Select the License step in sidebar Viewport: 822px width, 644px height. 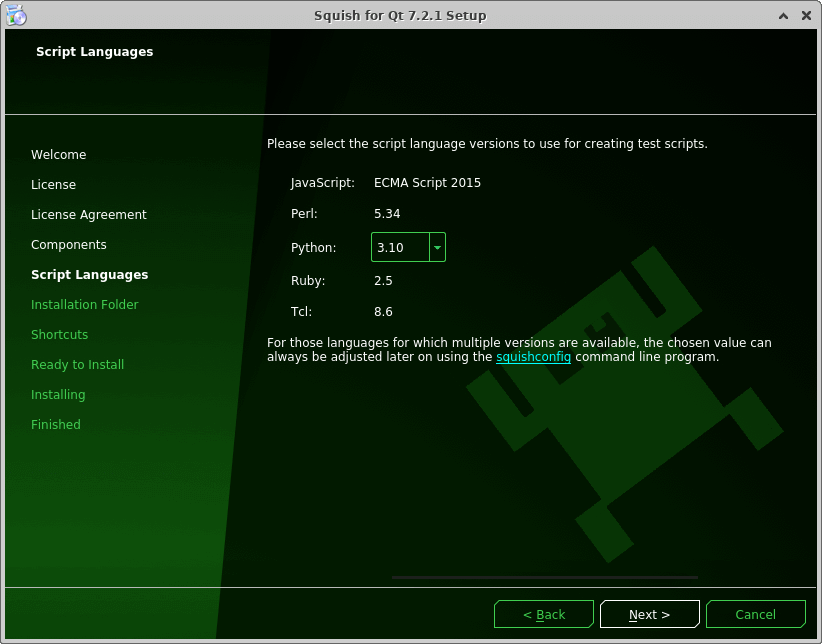53,185
